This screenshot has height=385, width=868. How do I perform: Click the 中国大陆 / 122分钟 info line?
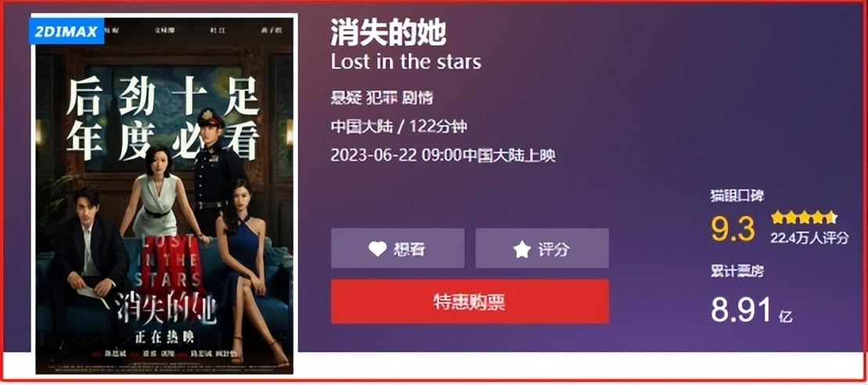[399, 127]
